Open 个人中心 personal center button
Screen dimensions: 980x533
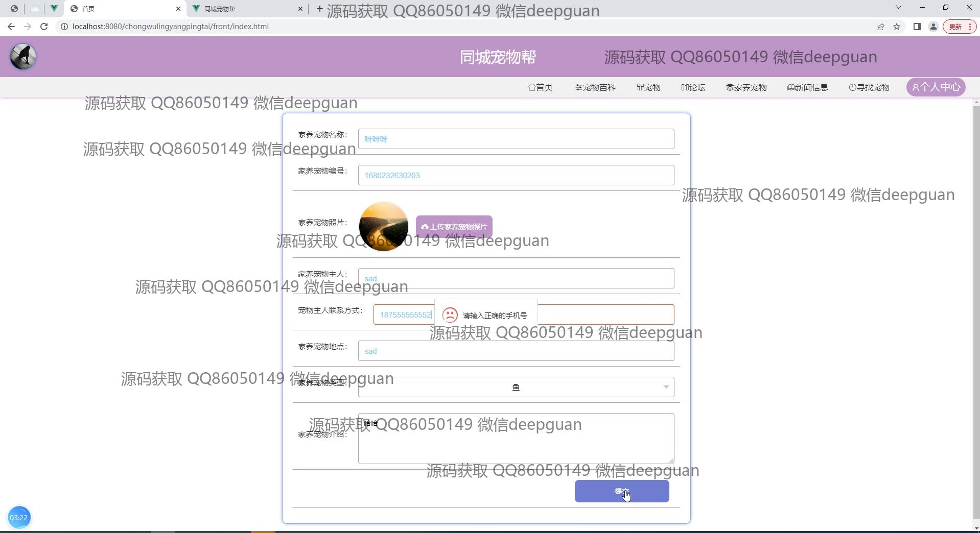[x=936, y=87]
